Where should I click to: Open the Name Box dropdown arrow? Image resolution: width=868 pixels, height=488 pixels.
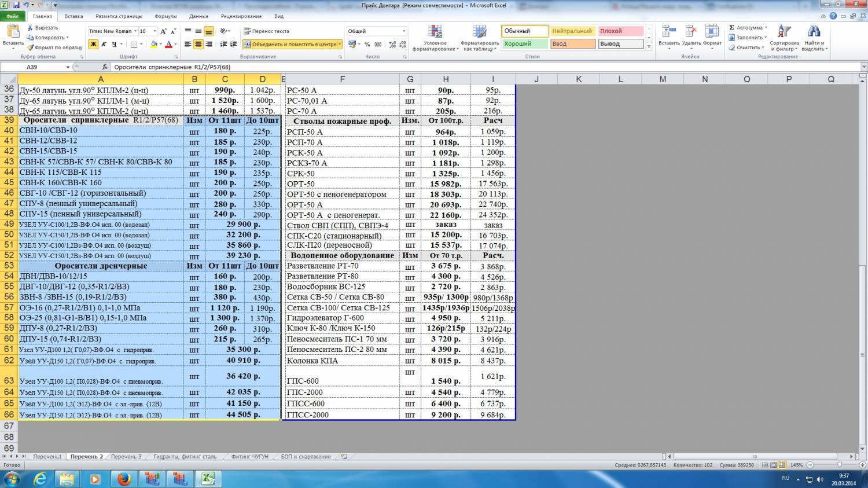(68, 67)
